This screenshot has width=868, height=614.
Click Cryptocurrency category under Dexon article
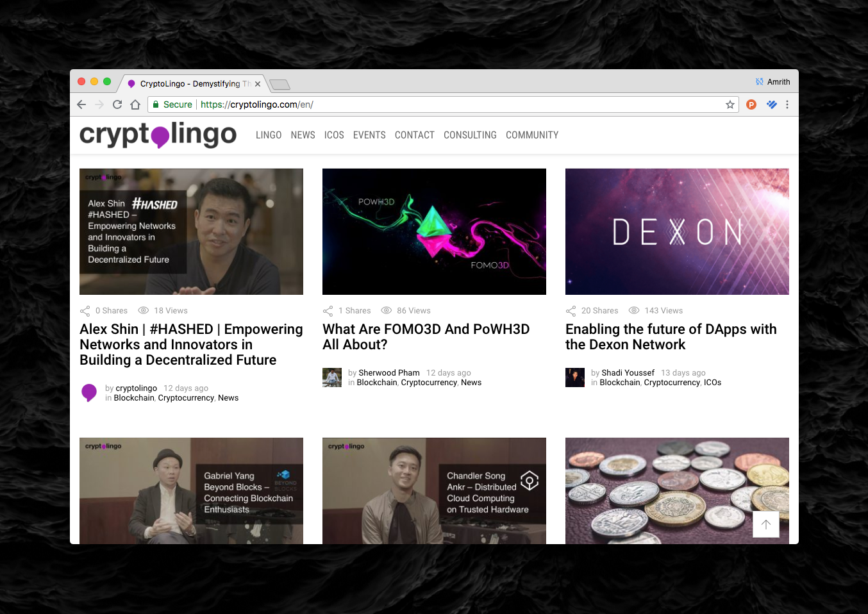[672, 383]
